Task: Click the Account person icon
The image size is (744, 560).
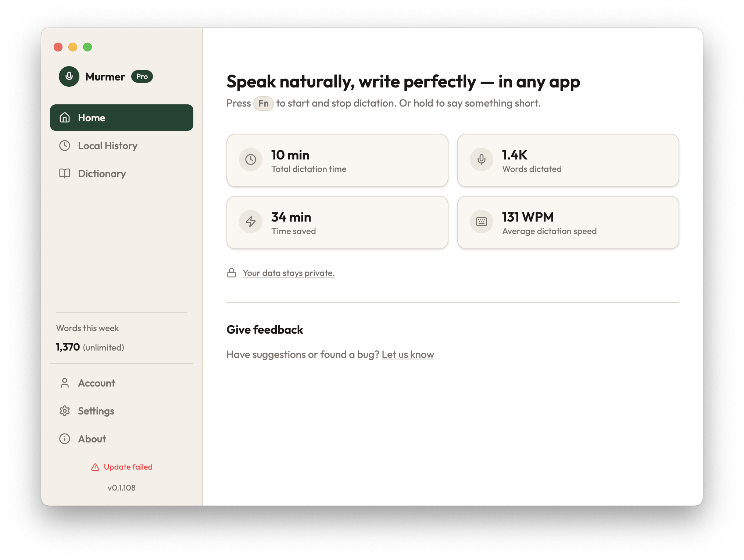Action: pyautogui.click(x=64, y=383)
